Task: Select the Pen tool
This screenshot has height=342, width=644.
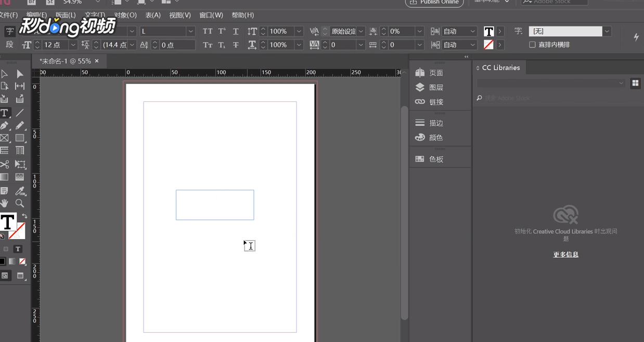Action: point(5,125)
